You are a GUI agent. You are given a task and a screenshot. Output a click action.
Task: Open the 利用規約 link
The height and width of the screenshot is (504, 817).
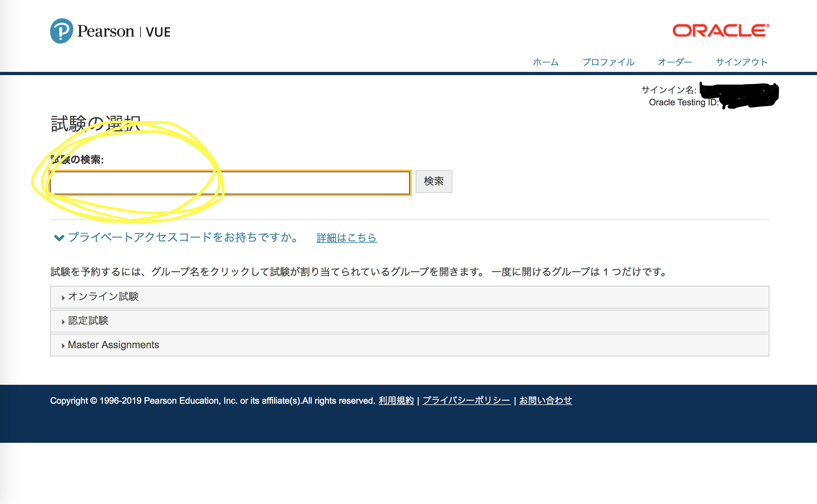396,400
